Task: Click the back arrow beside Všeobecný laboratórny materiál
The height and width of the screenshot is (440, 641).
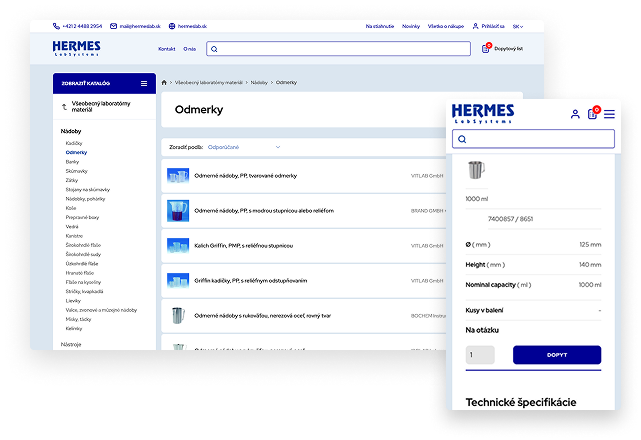Action: tap(64, 107)
